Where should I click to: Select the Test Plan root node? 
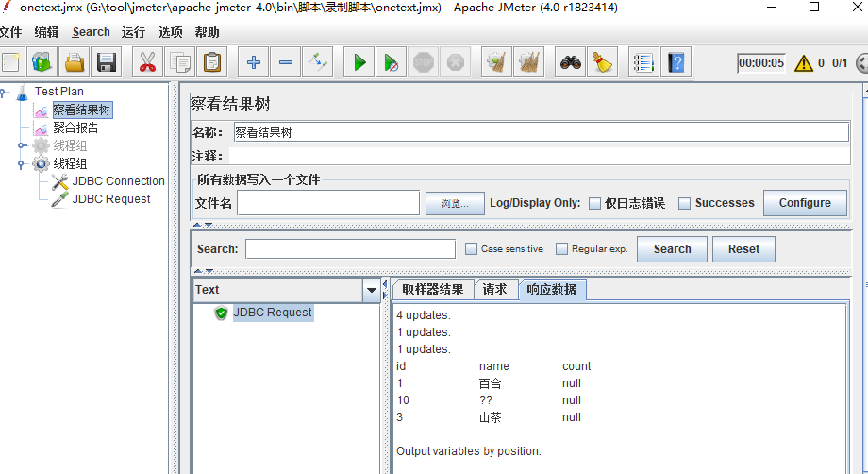click(x=59, y=92)
